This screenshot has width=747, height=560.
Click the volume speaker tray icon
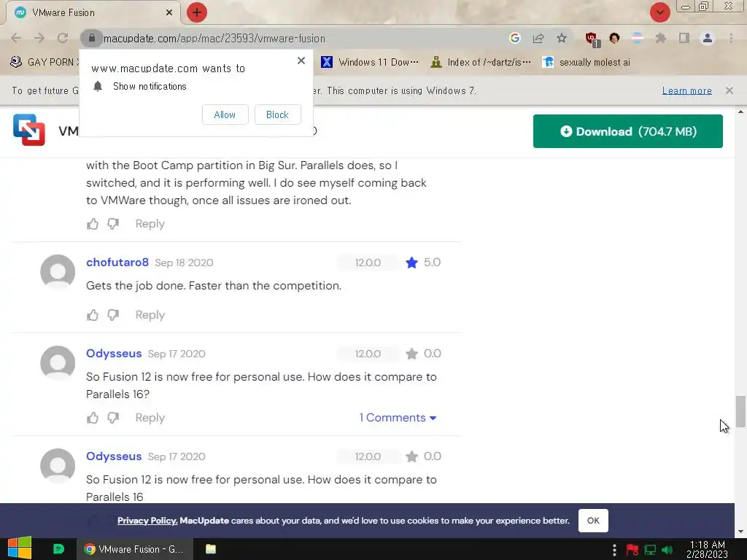click(x=667, y=550)
